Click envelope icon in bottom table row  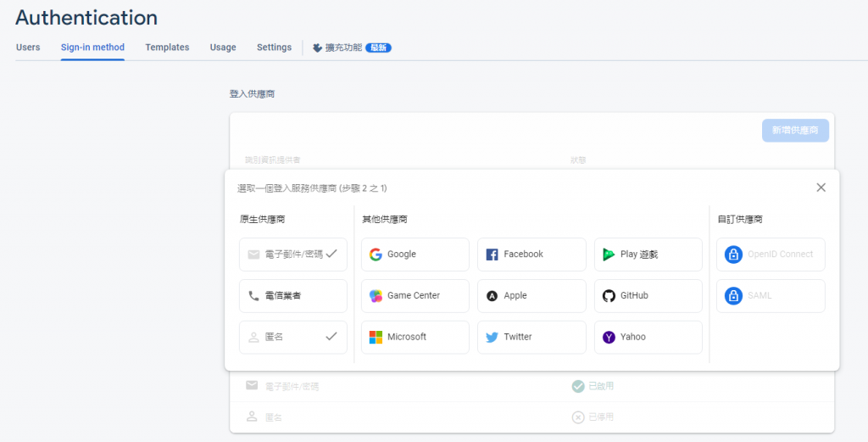(x=252, y=385)
